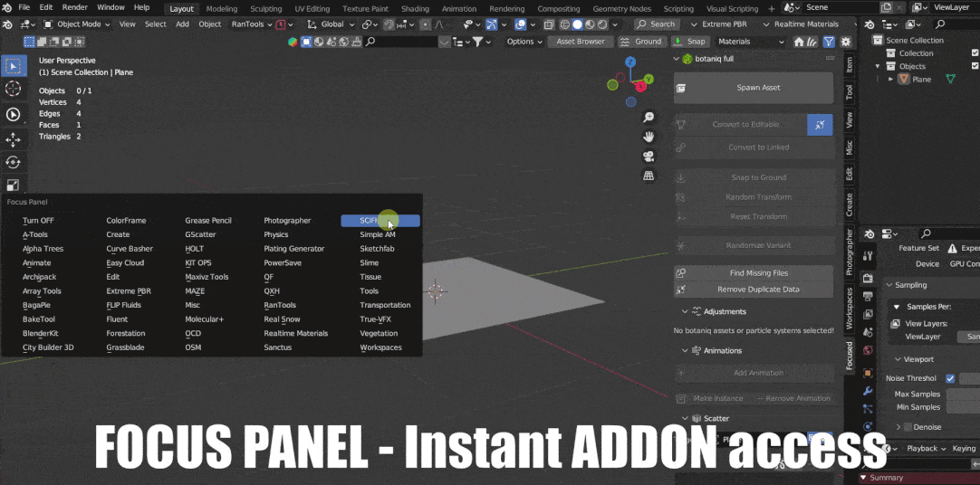This screenshot has height=485, width=980.
Task: Collapse the Sampling panel
Action: pyautogui.click(x=889, y=285)
